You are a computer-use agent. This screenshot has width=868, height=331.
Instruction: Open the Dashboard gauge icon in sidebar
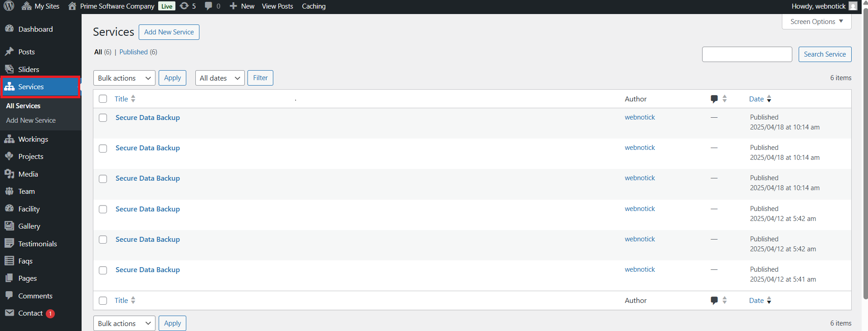[10, 29]
